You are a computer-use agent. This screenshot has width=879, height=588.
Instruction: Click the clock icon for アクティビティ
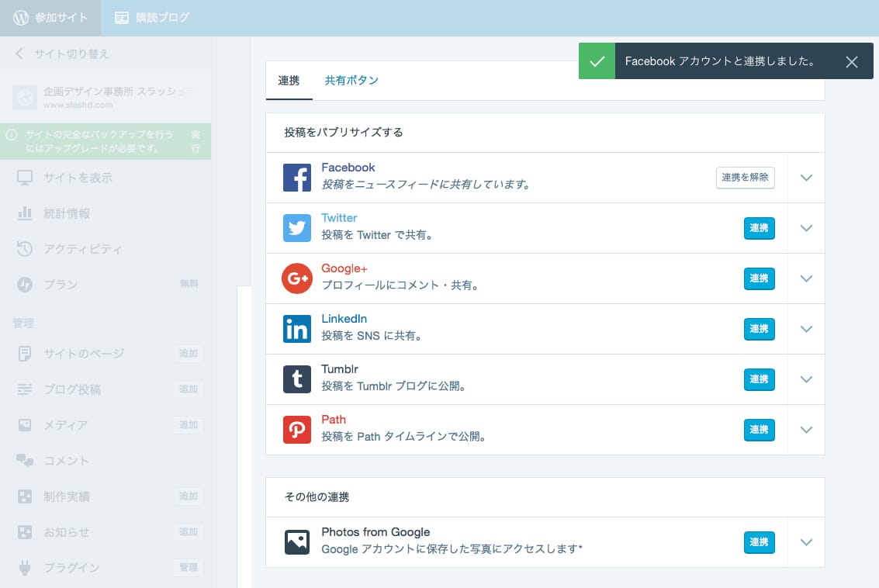point(25,249)
